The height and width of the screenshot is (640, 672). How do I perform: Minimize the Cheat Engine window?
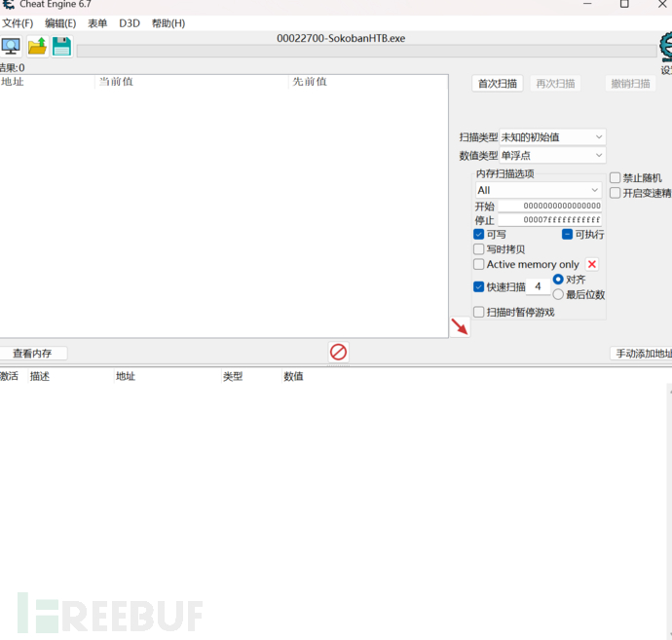pos(587,4)
